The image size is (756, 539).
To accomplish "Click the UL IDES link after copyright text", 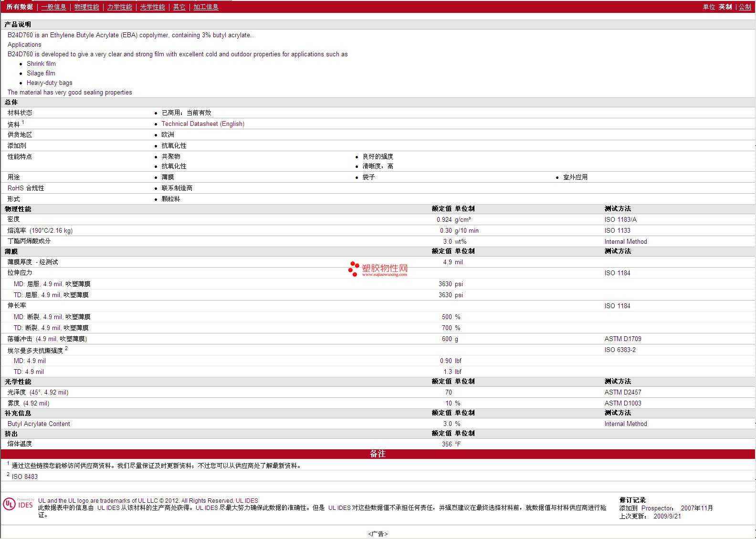I will 247,500.
